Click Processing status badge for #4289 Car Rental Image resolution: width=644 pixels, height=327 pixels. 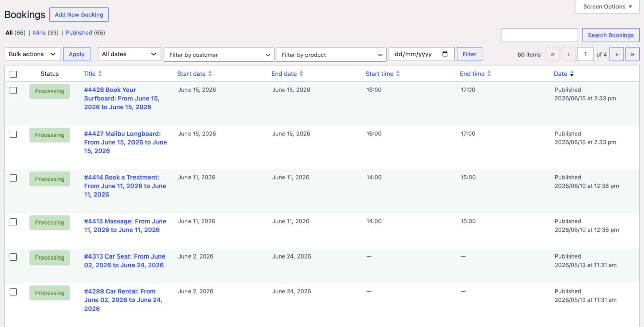click(50, 293)
